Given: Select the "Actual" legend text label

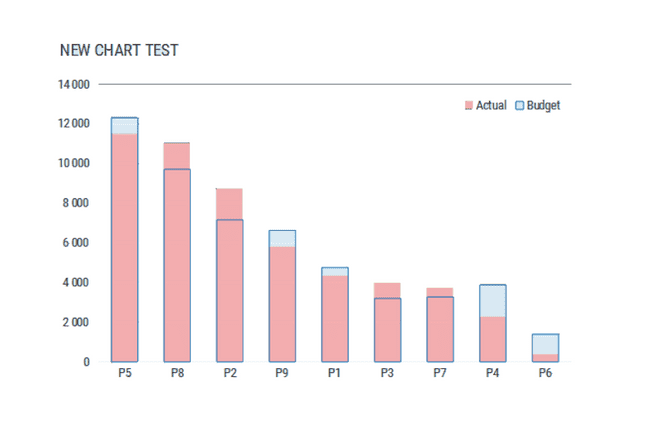Looking at the screenshot, I should 491,105.
